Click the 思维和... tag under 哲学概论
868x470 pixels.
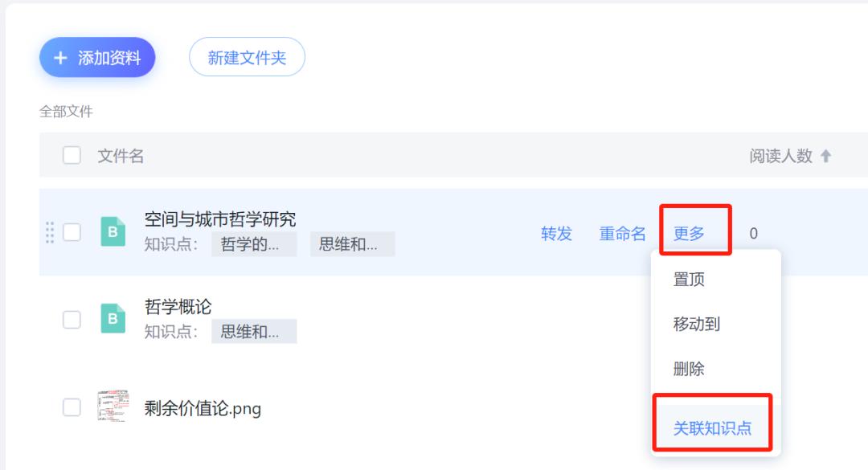[254, 332]
